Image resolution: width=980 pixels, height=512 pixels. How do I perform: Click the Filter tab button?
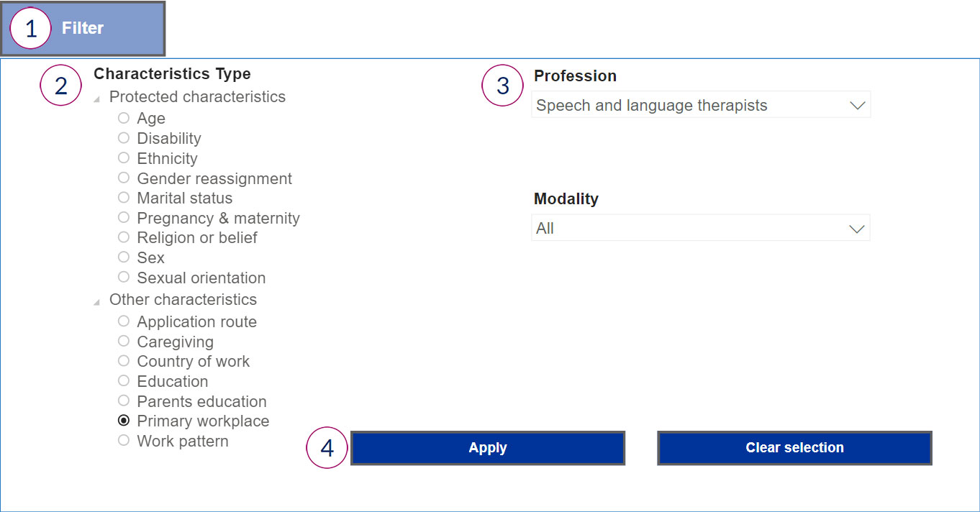pyautogui.click(x=83, y=29)
